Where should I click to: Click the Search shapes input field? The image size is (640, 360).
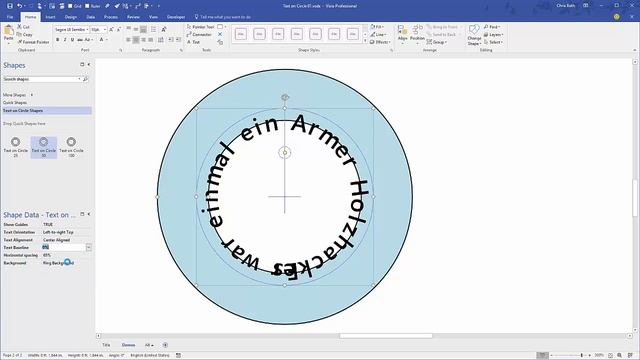(41, 79)
